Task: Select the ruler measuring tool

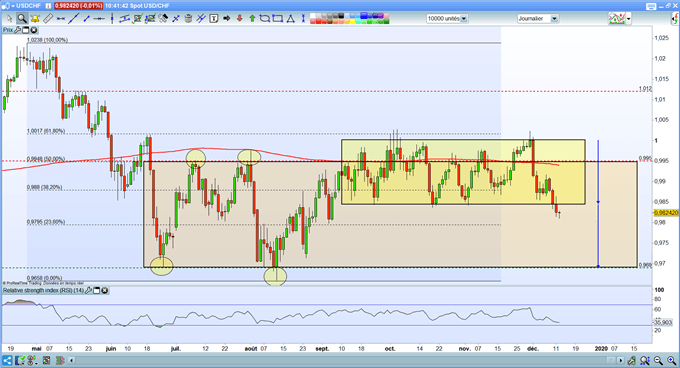Action: click(48, 19)
